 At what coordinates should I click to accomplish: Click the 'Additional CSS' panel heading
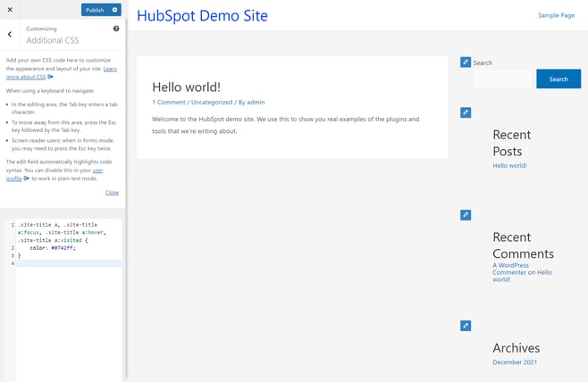(x=53, y=40)
